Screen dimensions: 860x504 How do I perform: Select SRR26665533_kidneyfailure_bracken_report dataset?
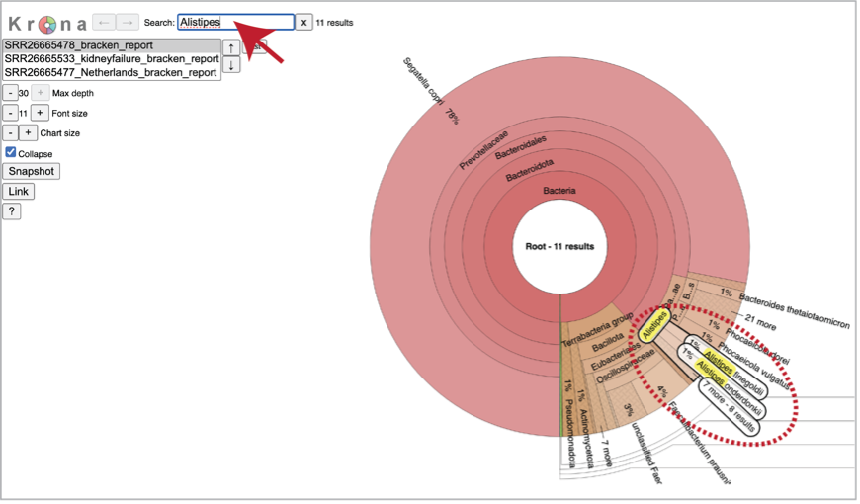tap(112, 59)
